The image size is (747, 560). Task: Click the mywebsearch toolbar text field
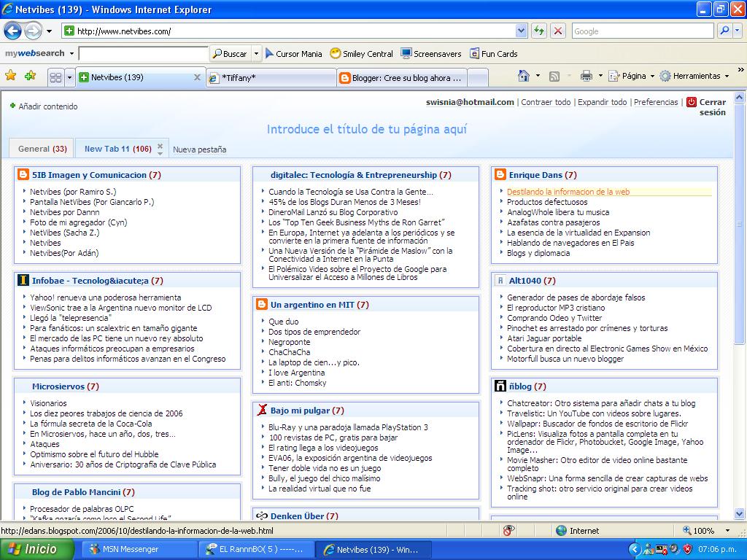coord(144,54)
